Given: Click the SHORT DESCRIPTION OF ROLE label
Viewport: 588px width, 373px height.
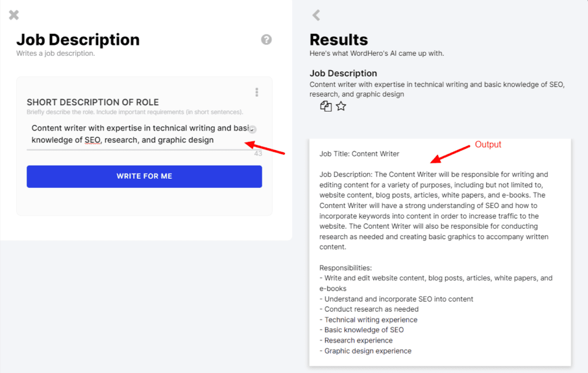Looking at the screenshot, I should pos(91,102).
